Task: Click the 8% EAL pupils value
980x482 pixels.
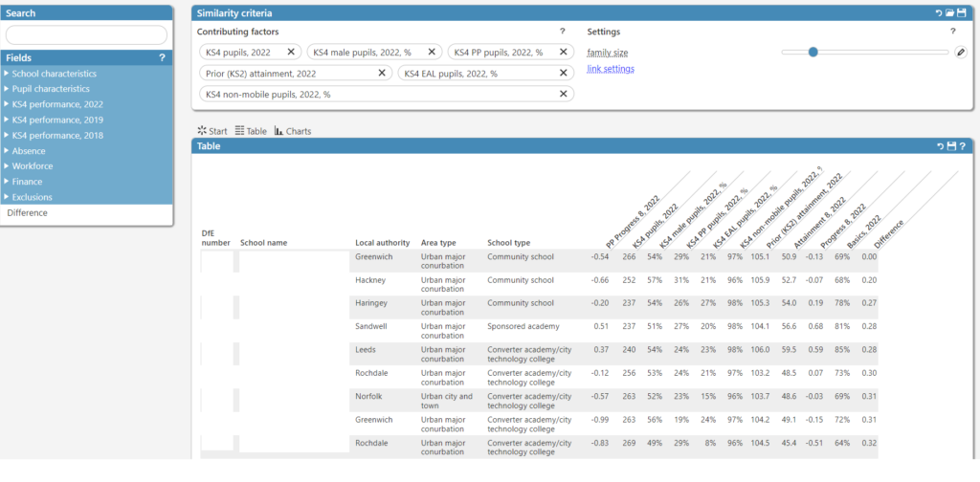Action: 711,443
